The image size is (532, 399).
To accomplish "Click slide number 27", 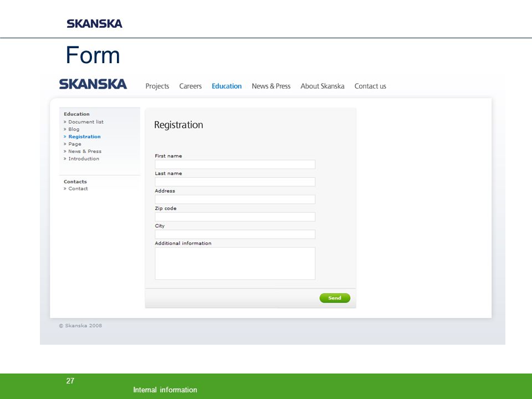I will [70, 381].
